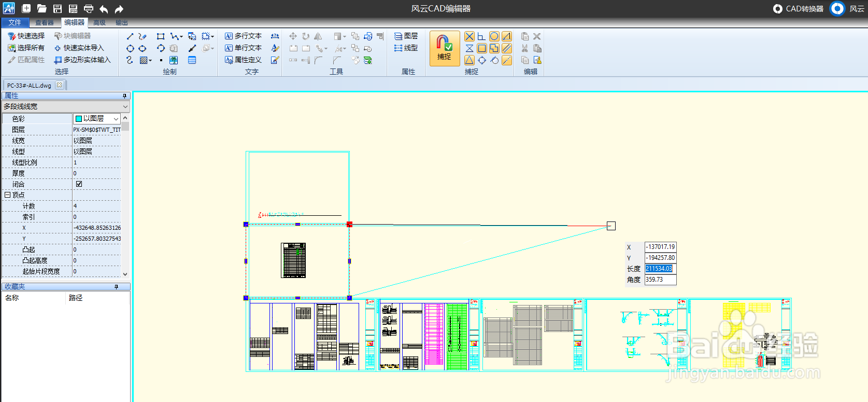Click the text style brush icon

click(x=275, y=48)
